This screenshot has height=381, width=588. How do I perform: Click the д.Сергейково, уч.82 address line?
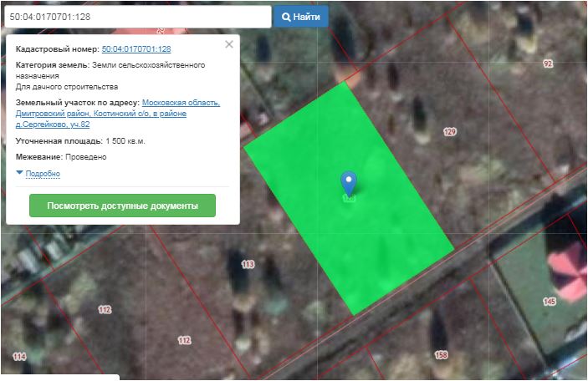[53, 124]
